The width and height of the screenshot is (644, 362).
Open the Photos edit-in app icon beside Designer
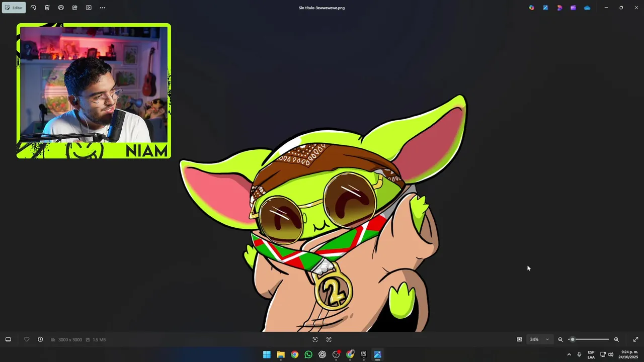(545, 8)
